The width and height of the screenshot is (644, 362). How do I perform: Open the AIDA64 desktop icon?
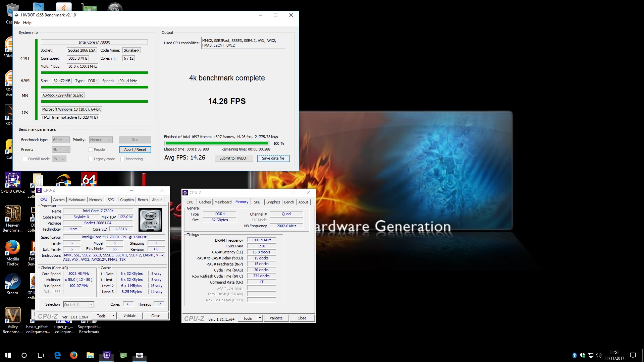[89, 180]
